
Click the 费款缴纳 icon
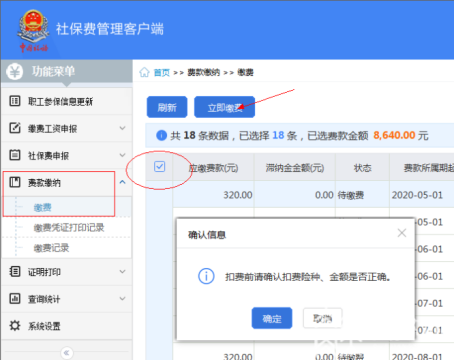pos(15,182)
